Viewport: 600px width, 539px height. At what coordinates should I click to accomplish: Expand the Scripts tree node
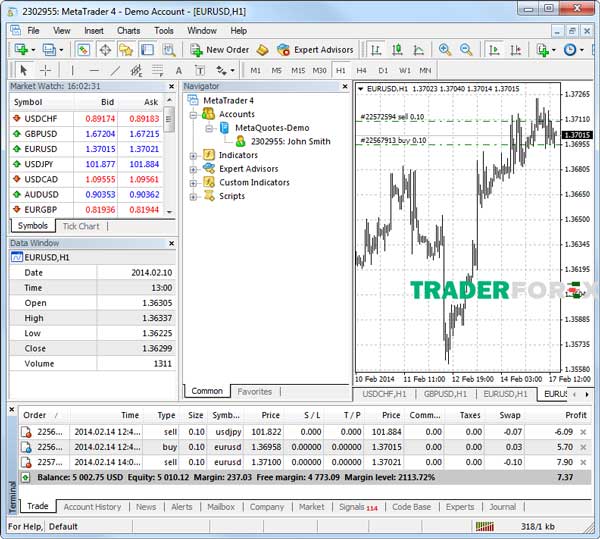[x=193, y=197]
